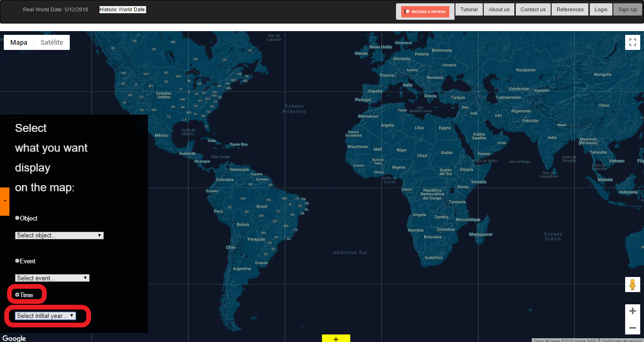Switch map to Mapa view
Screen dimensions: 644x342
[x=19, y=42]
